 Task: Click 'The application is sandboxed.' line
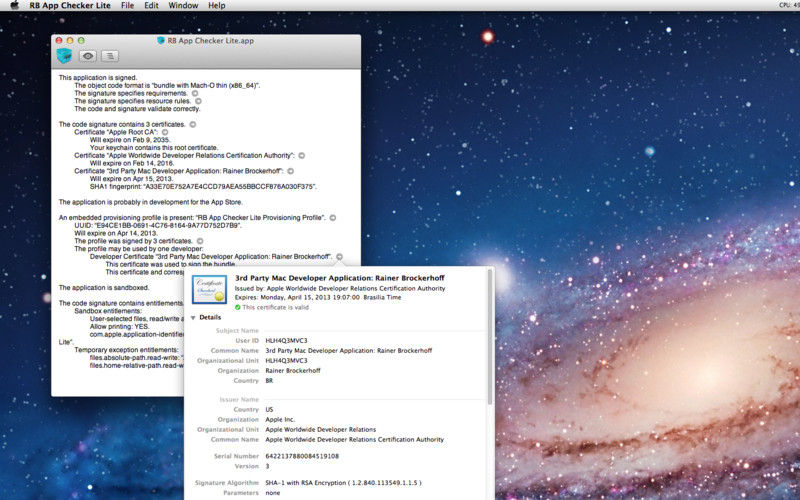point(104,287)
